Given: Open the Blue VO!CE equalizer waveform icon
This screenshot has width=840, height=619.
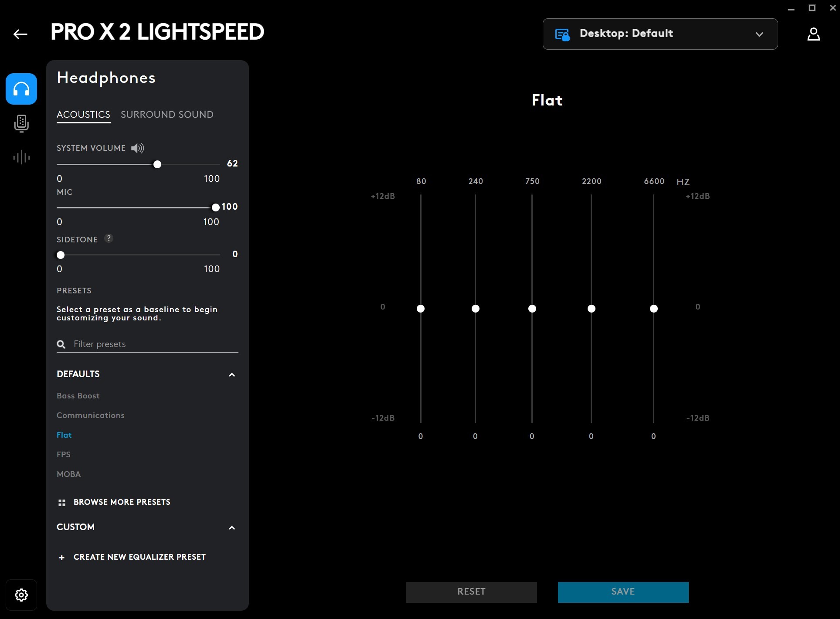Looking at the screenshot, I should pos(21,157).
